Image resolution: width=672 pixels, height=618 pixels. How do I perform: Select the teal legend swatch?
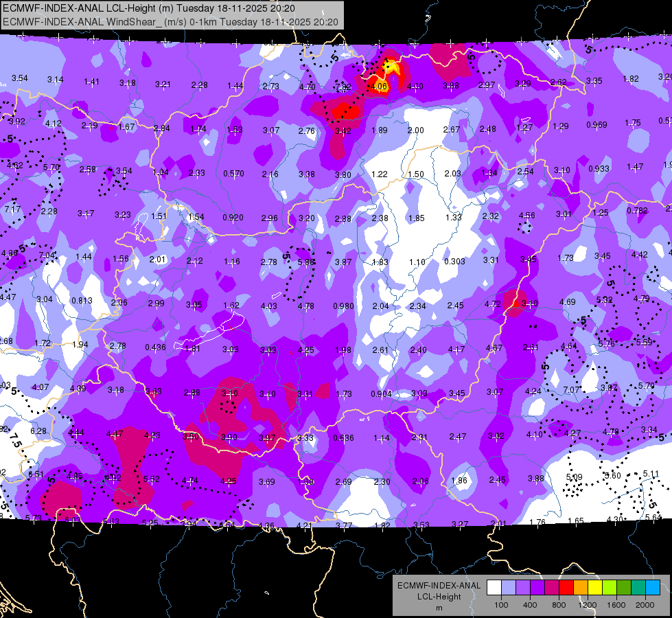click(638, 588)
